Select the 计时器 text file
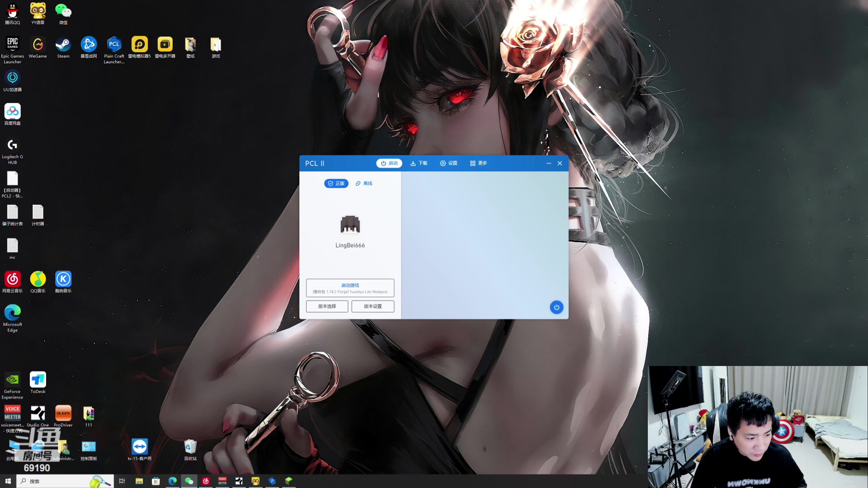 point(38,215)
